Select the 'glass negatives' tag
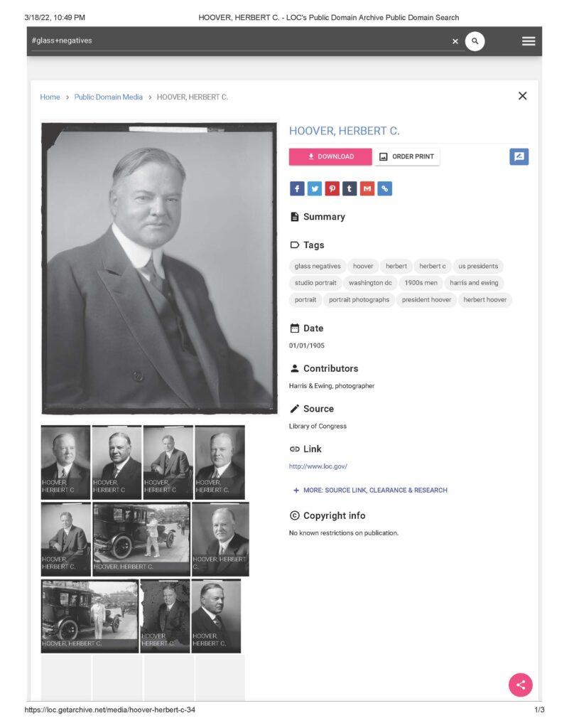The width and height of the screenshot is (569, 728). point(318,266)
